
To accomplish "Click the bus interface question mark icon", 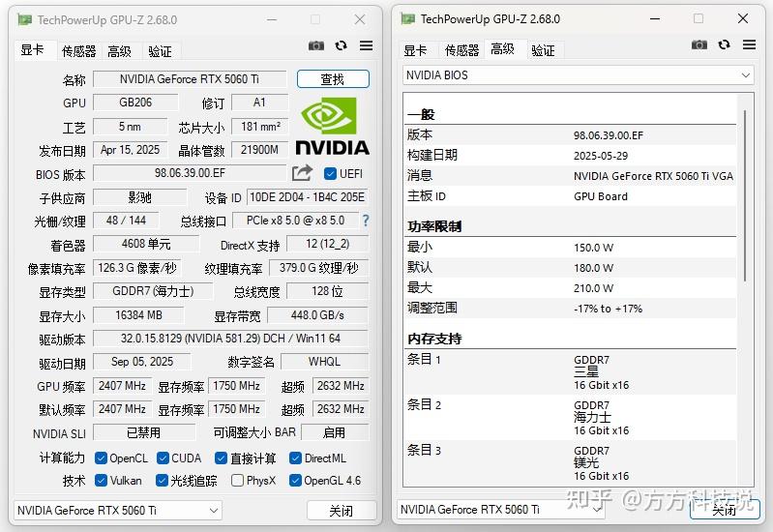I will [x=366, y=221].
